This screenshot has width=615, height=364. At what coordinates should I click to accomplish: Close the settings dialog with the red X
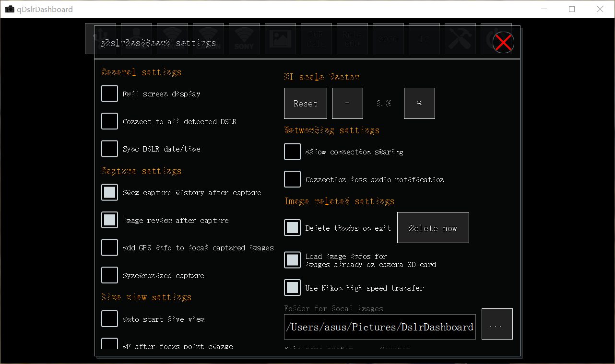pyautogui.click(x=503, y=42)
